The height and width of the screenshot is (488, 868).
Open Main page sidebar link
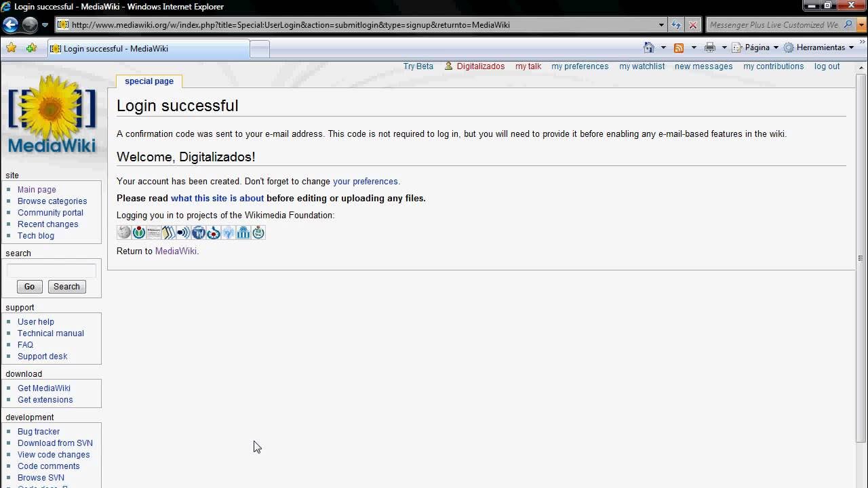(37, 190)
